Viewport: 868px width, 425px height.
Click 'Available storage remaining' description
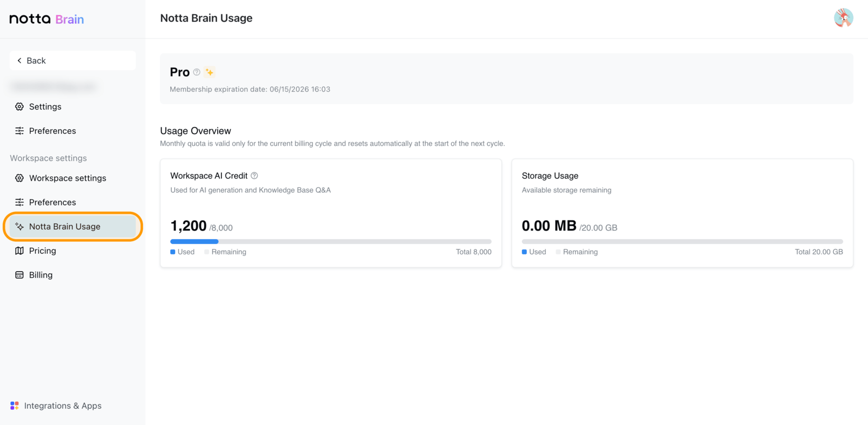pos(566,190)
